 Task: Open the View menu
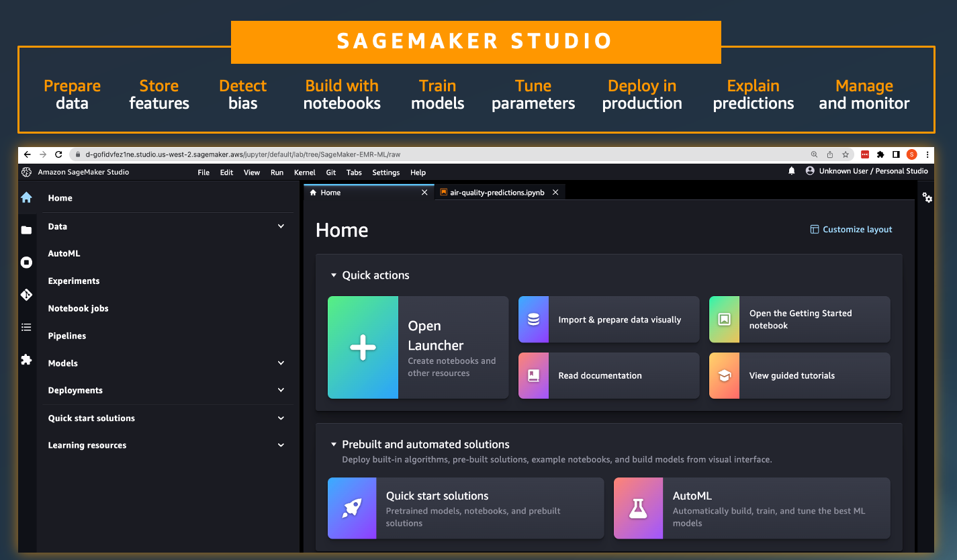(252, 173)
